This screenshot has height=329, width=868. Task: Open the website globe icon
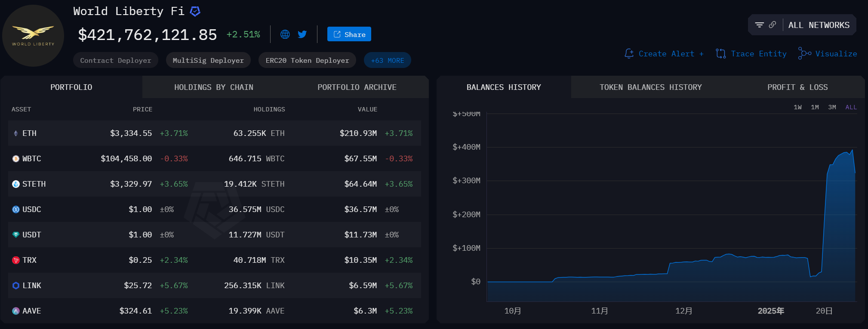click(285, 34)
